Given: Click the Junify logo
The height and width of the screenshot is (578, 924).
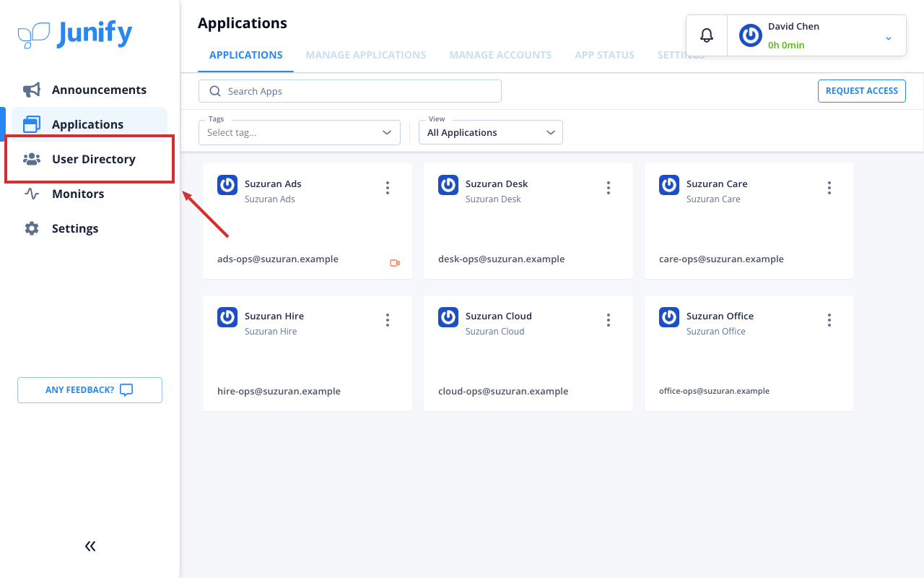Looking at the screenshot, I should pyautogui.click(x=75, y=34).
